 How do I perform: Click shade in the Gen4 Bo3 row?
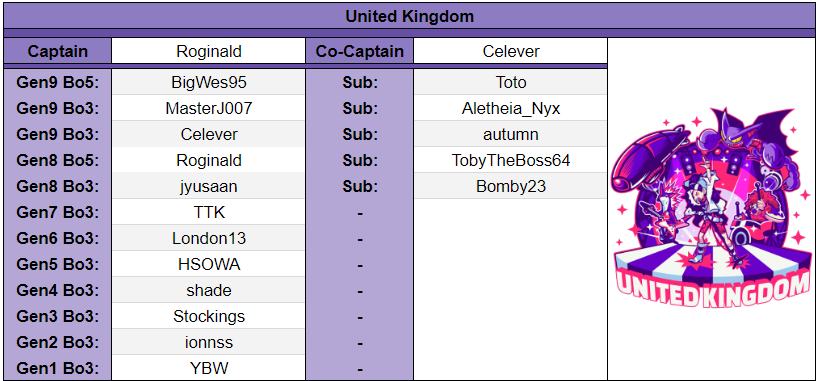209,290
